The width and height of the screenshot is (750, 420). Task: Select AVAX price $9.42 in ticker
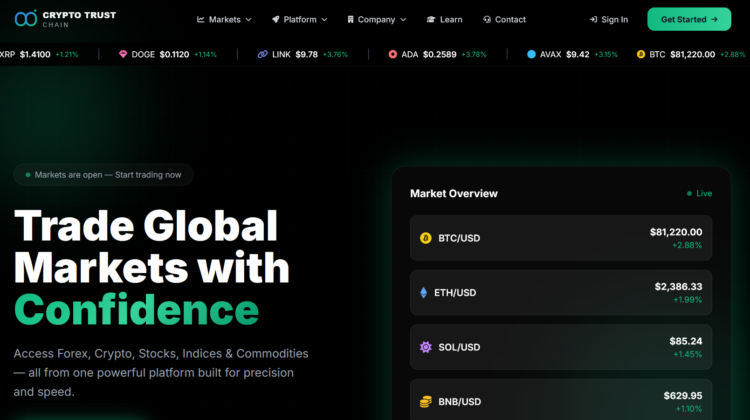click(578, 55)
